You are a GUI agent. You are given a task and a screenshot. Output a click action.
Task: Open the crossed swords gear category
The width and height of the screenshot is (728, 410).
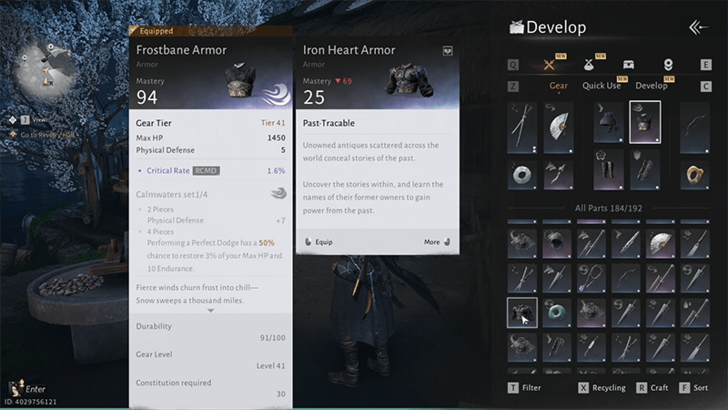coord(549,65)
